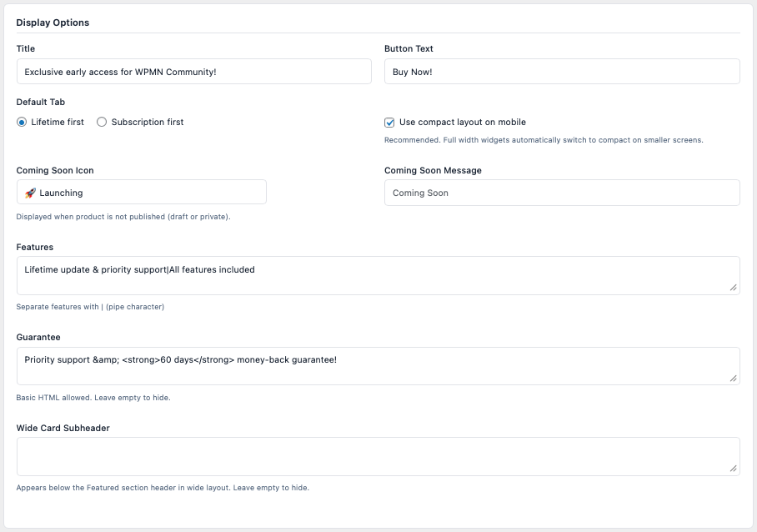Select the Lifetime first radio button
The width and height of the screenshot is (757, 532).
[22, 122]
